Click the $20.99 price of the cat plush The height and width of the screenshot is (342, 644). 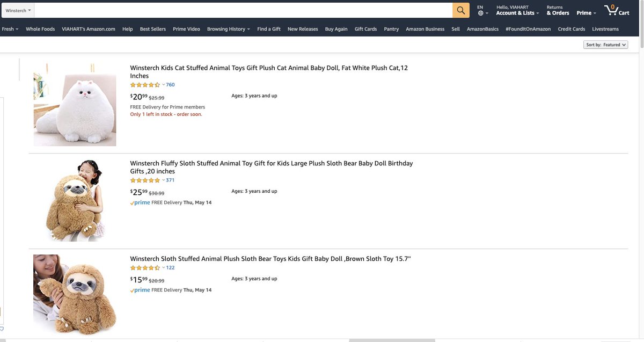[x=138, y=97]
